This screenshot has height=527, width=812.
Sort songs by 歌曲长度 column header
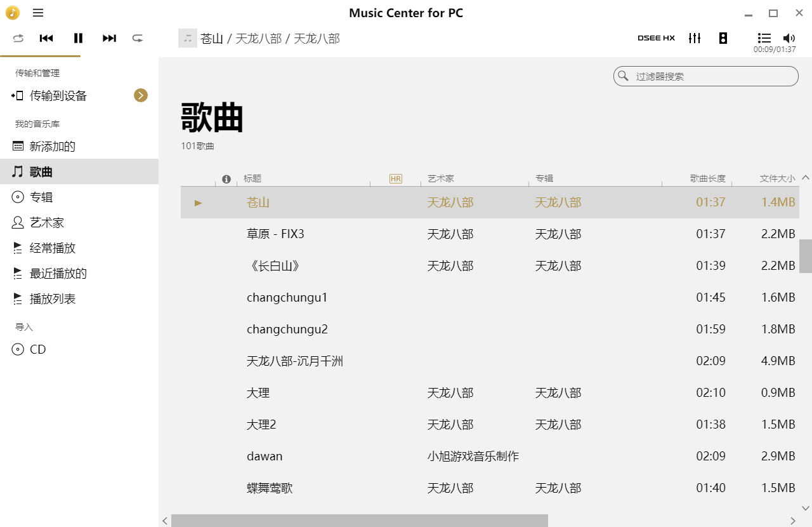pos(708,179)
